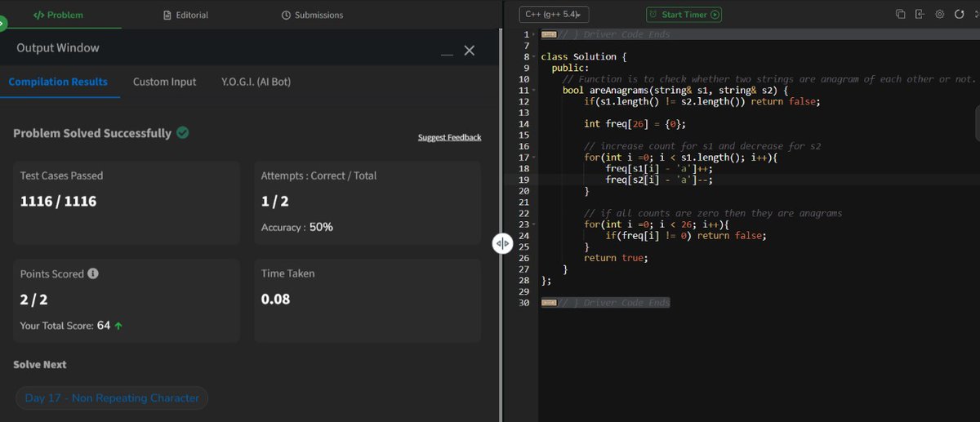Click the green up arrow beside total score
The width and height of the screenshot is (980, 422).
click(x=118, y=326)
